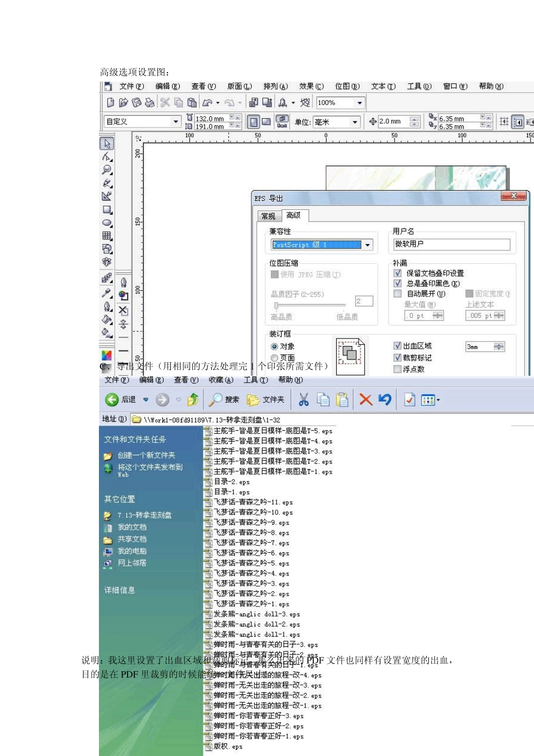Click the Save icon in CorelDRAW toolbar
534x756 pixels.
[x=136, y=102]
